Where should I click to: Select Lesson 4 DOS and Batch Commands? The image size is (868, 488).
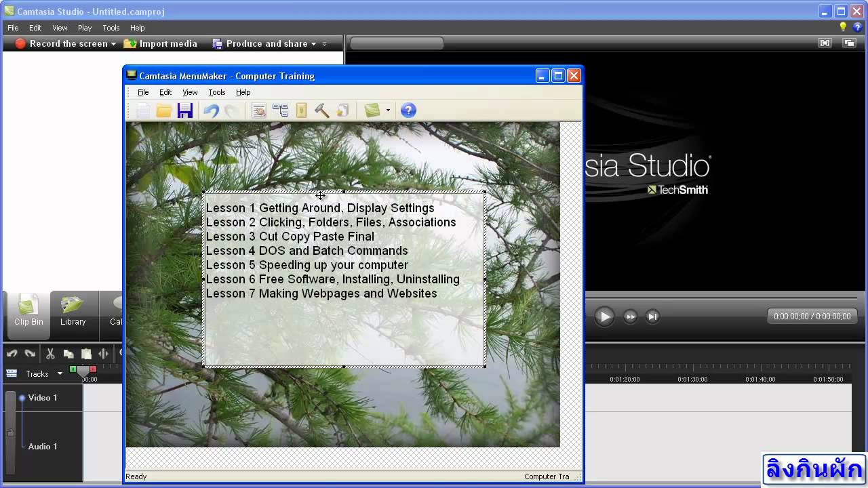pyautogui.click(x=307, y=251)
